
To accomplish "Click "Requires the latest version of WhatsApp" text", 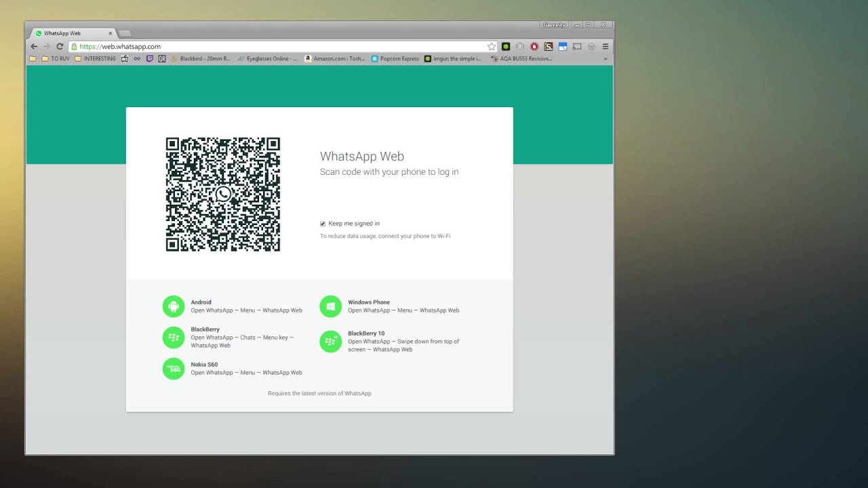I will 319,394.
